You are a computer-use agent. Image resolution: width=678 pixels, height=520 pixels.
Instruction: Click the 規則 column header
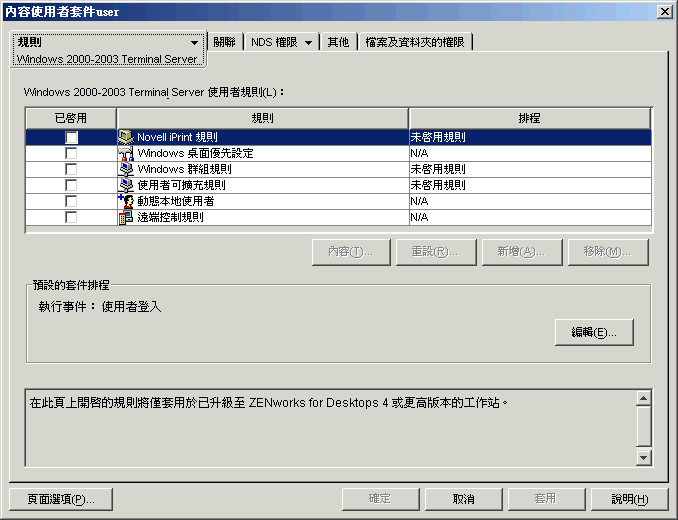click(262, 118)
